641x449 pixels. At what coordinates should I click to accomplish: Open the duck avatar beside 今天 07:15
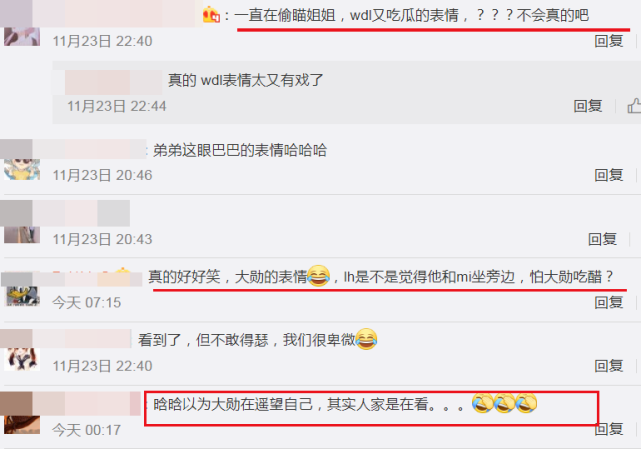22,296
